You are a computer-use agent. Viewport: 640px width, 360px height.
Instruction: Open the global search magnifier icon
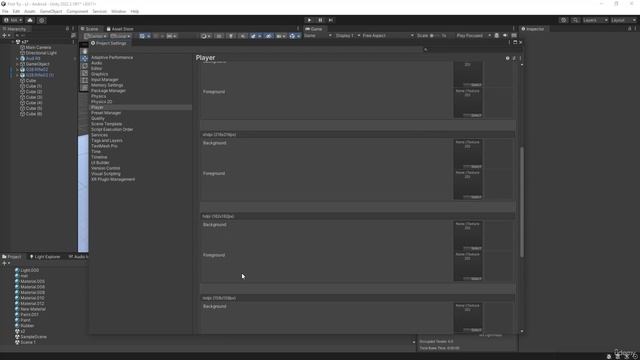575,20
